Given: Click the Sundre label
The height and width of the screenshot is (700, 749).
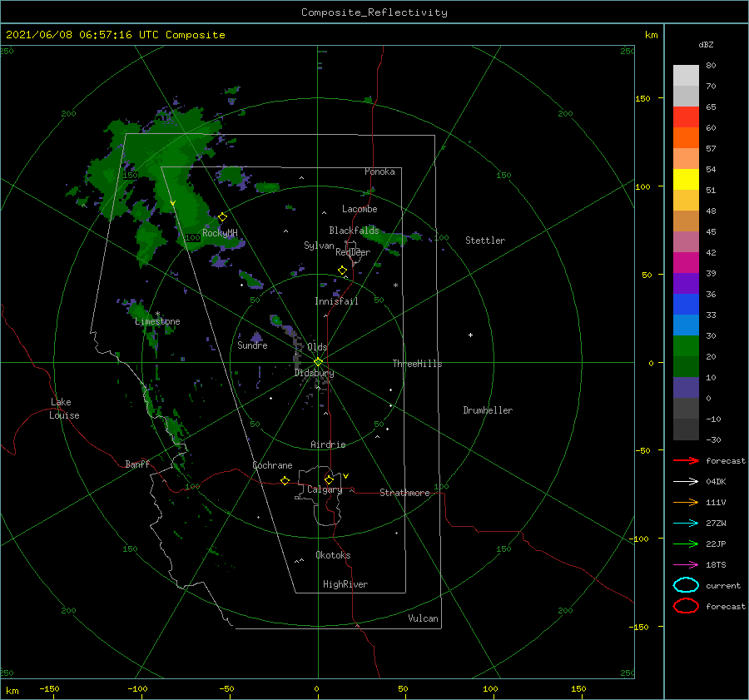Looking at the screenshot, I should tap(252, 345).
